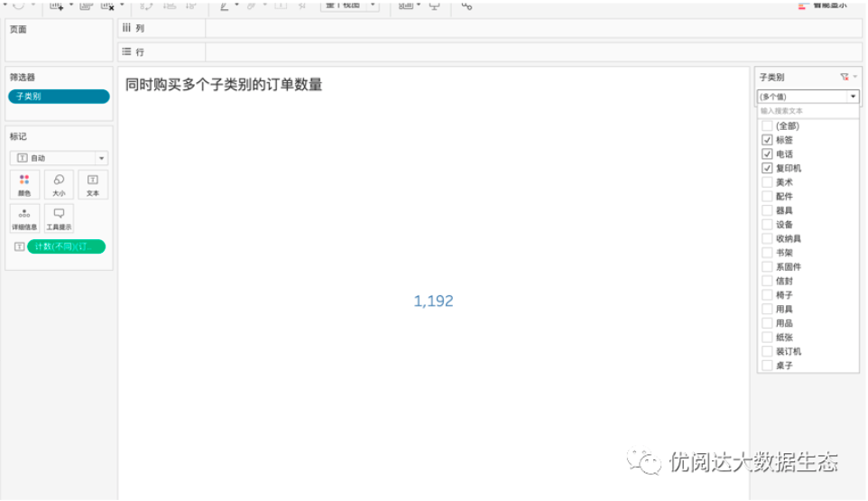Click the filter search text field
The height and width of the screenshot is (501, 868).
[808, 111]
